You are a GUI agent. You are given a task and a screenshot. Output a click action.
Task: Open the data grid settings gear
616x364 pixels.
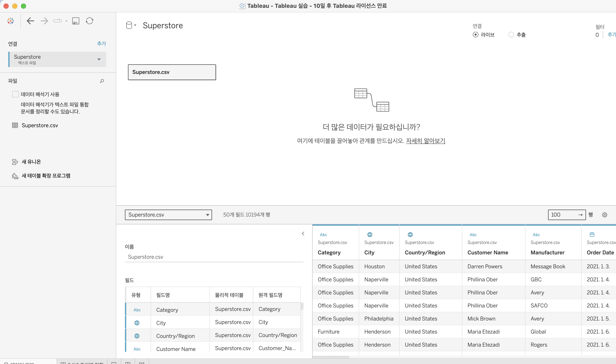click(x=604, y=215)
